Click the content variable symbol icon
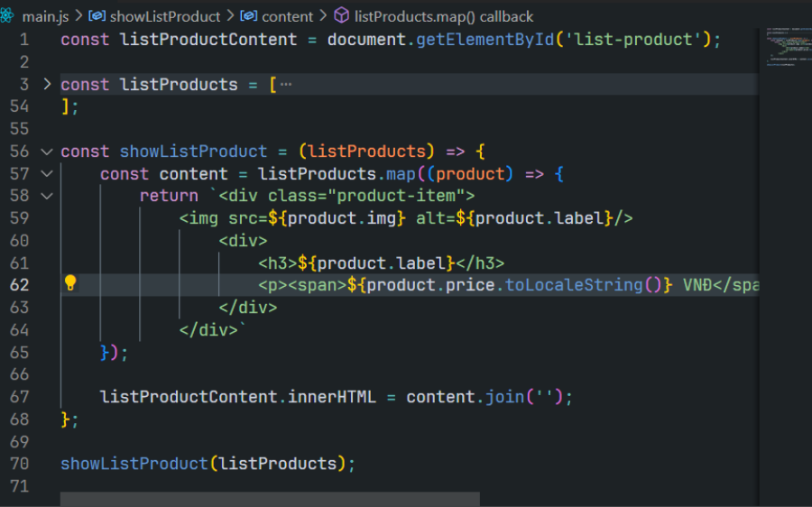 click(249, 15)
